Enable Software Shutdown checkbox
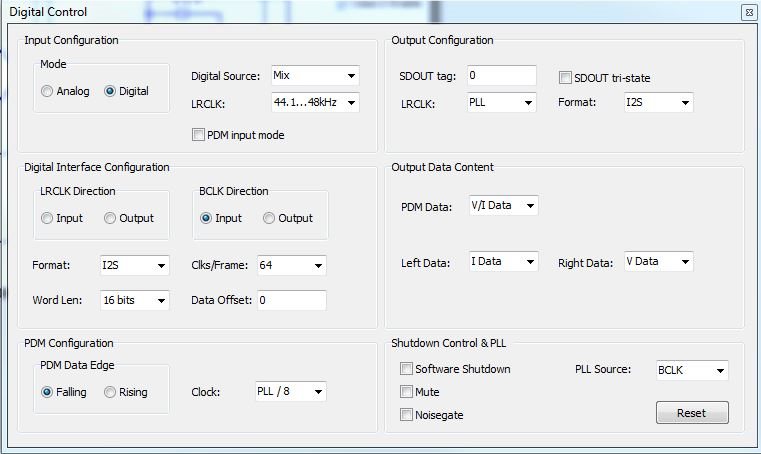The width and height of the screenshot is (761, 454). pos(406,369)
